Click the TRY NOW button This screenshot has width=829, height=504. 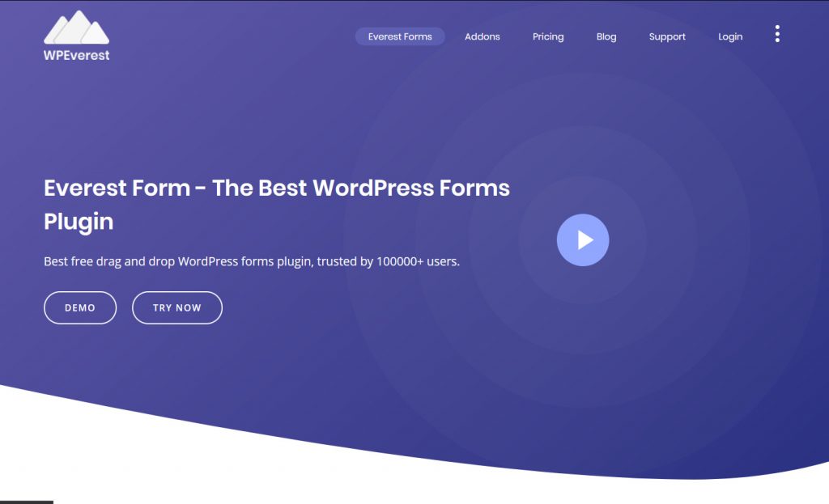[177, 307]
